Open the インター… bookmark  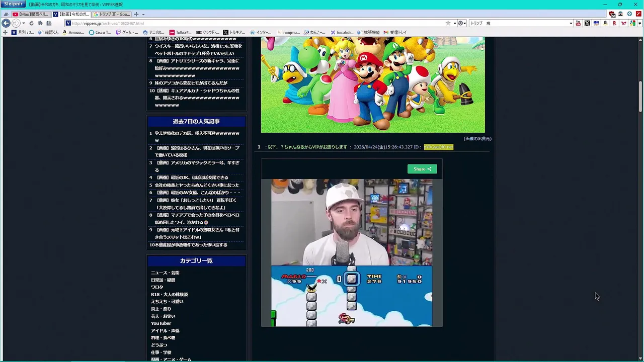coord(261,32)
